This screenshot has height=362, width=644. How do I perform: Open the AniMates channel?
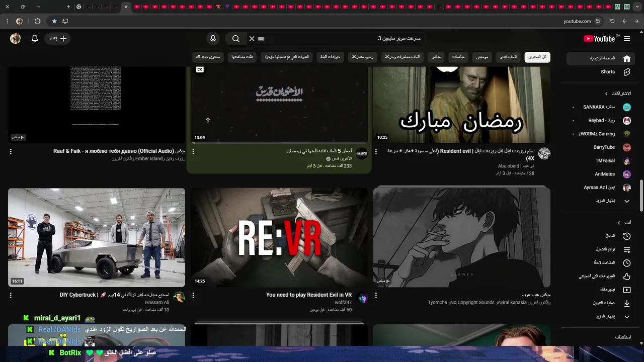600,174
